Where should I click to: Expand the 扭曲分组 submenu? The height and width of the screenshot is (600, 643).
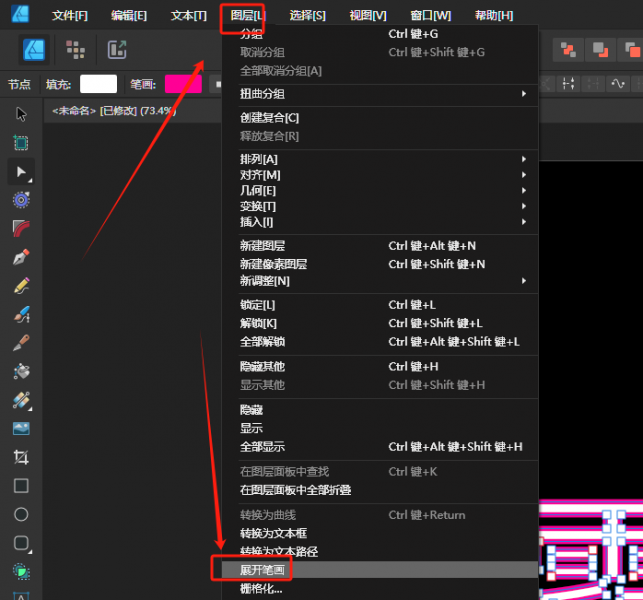point(380,94)
